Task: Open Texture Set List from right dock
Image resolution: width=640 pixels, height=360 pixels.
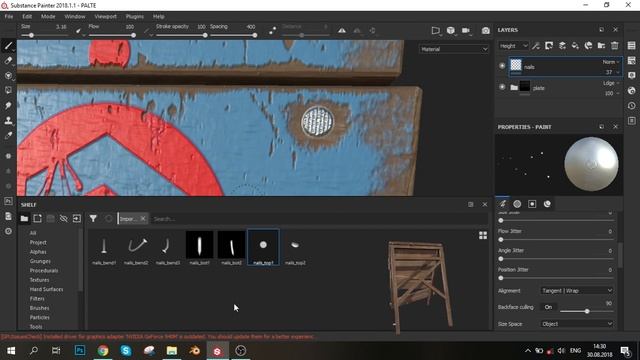Action: point(631,45)
